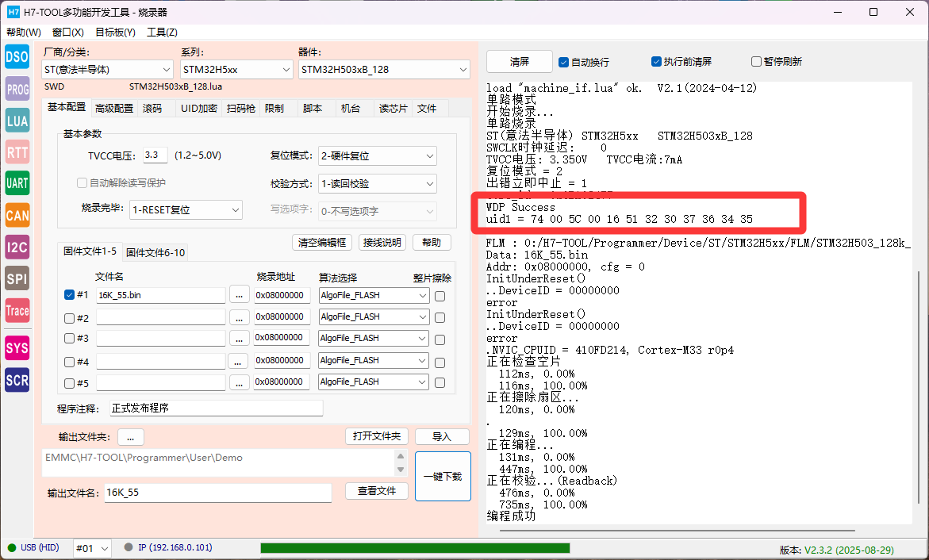Uncheck firmware file #1 checkbox
Screen dimensions: 929x560
tap(69, 294)
